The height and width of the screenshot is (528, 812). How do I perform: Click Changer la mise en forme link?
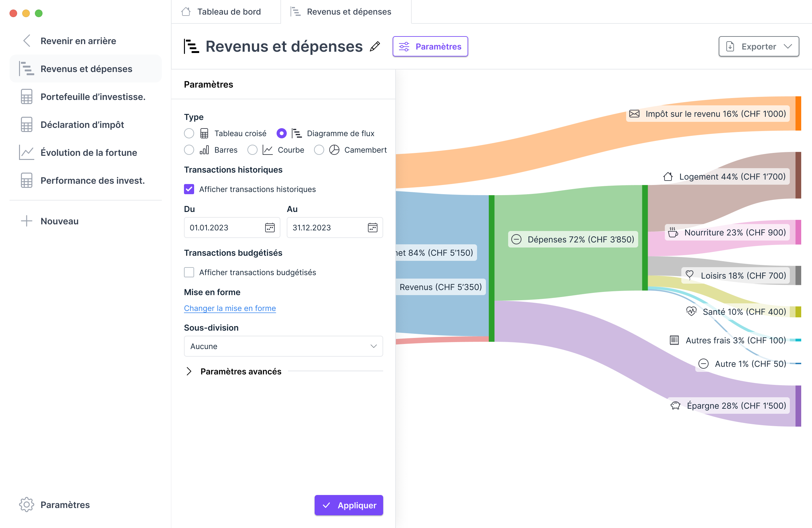tap(230, 308)
